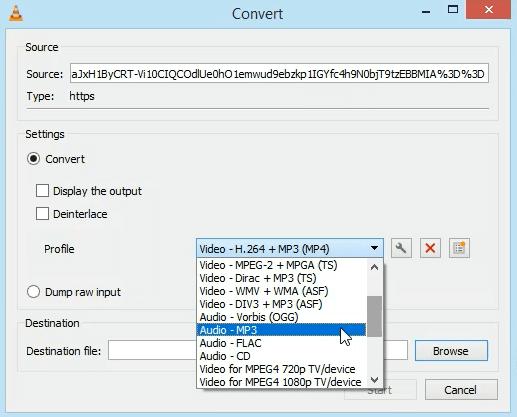Screen dimensions: 517x417
Task: Minimize the Convert window
Action: point(426,12)
